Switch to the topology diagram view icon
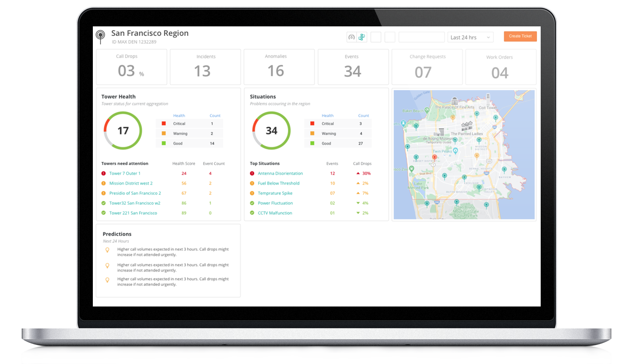633x364 pixels. [361, 37]
